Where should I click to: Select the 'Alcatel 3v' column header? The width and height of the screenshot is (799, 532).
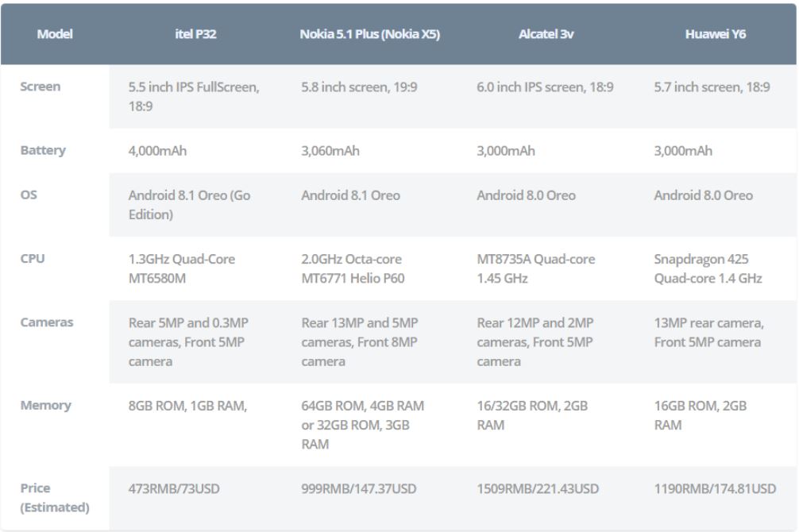point(546,34)
